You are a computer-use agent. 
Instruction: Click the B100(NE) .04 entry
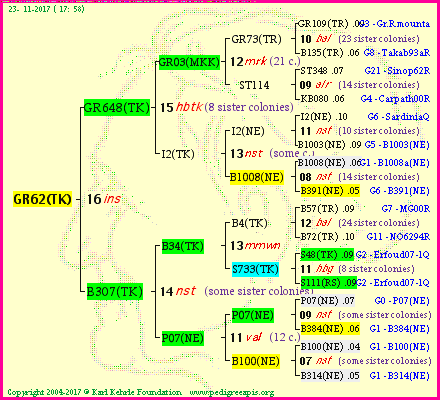pos(330,347)
